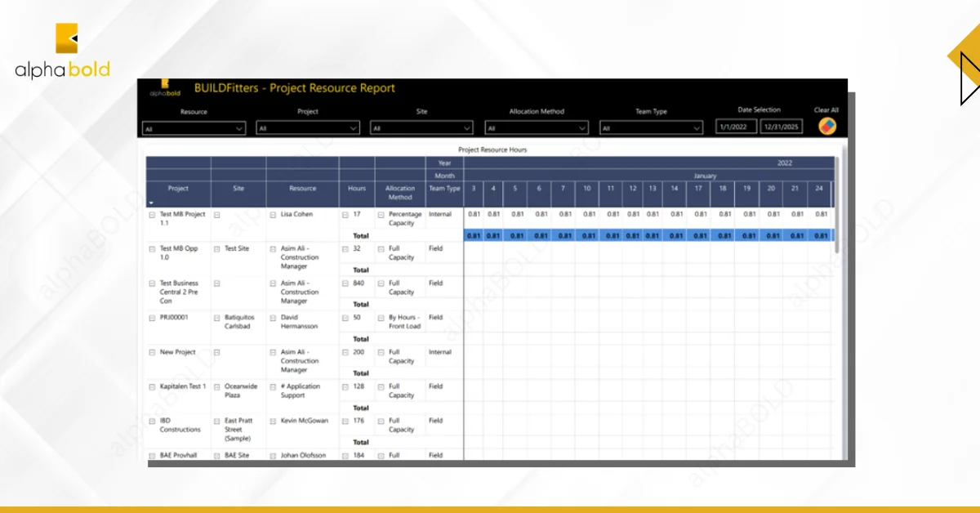The image size is (980, 513).
Task: Click the start date field 1/1/2022
Action: pos(736,127)
